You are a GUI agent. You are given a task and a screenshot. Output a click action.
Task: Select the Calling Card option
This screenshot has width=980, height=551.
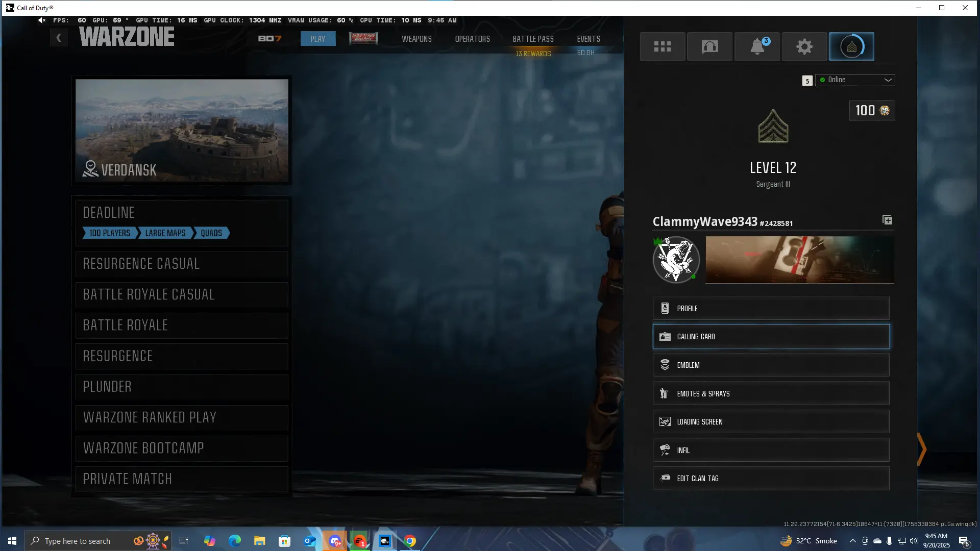pos(771,337)
